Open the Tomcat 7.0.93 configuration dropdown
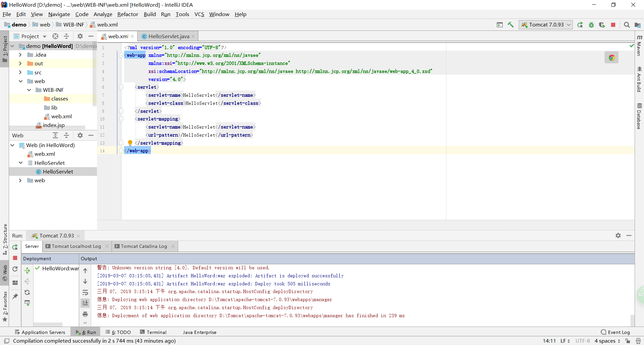The width and height of the screenshot is (644, 345). tap(569, 25)
